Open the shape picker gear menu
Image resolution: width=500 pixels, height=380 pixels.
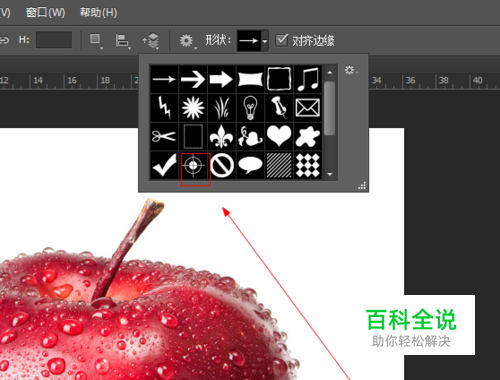pyautogui.click(x=350, y=70)
